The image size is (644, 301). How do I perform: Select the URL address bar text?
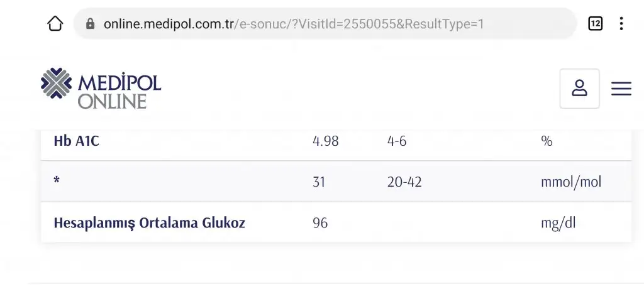coord(294,25)
